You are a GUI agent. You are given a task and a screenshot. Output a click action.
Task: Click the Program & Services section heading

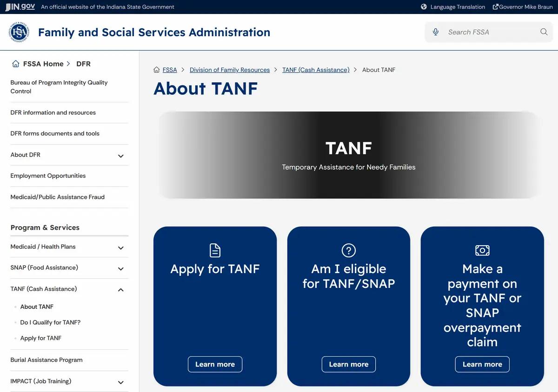(45, 228)
